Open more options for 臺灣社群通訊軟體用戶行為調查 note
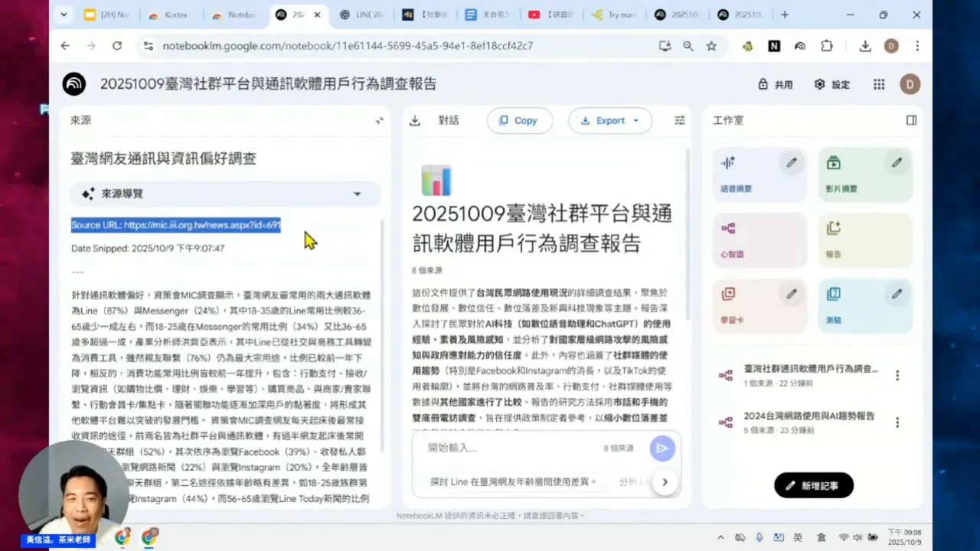The width and height of the screenshot is (980, 551). [x=897, y=375]
